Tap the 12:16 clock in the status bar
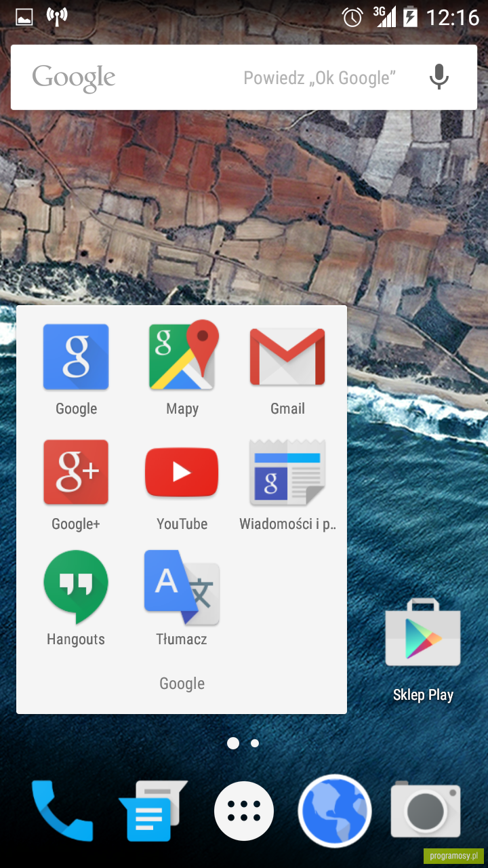 (x=452, y=17)
